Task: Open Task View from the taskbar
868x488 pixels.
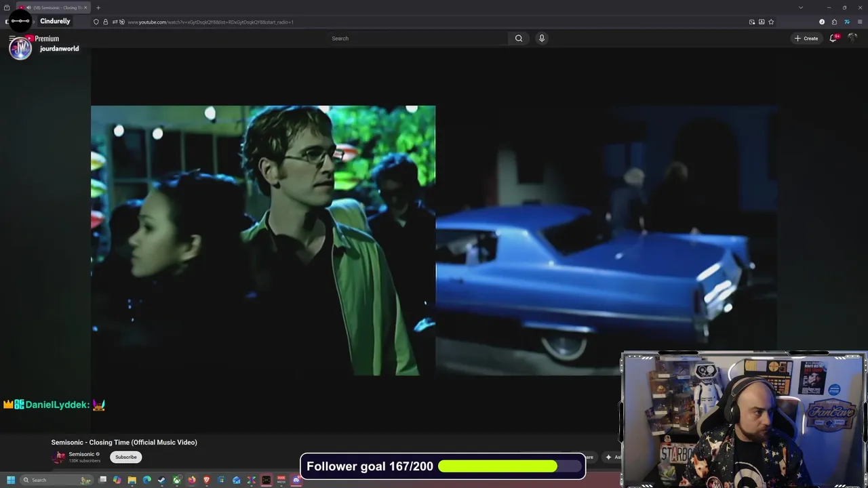Action: 102,480
